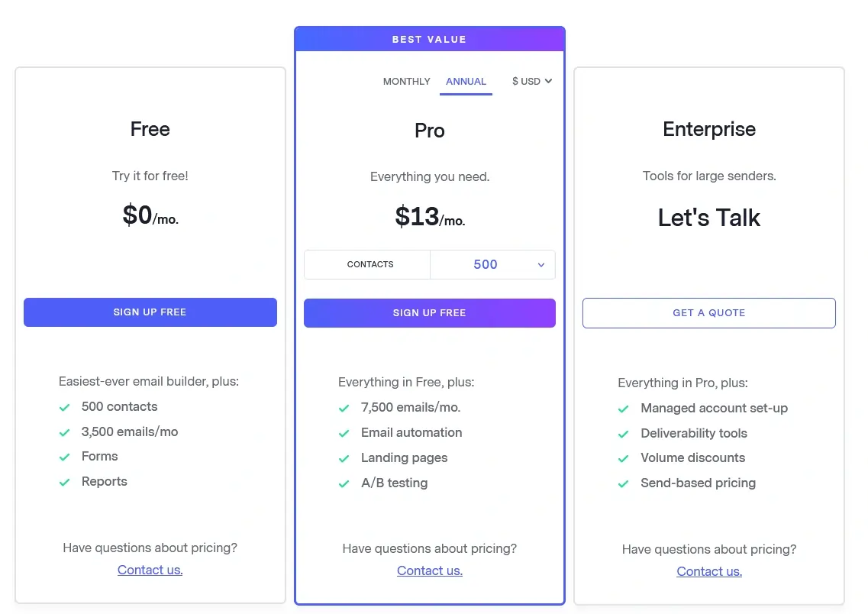Click the checkmark next to Reports
The image size is (868, 614).
point(65,481)
